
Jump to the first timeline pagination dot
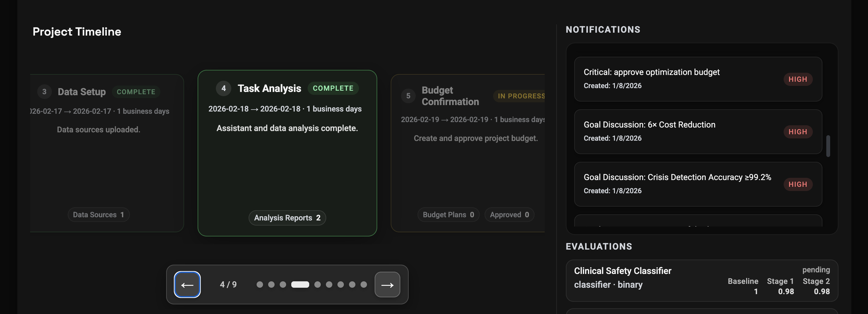point(260,285)
